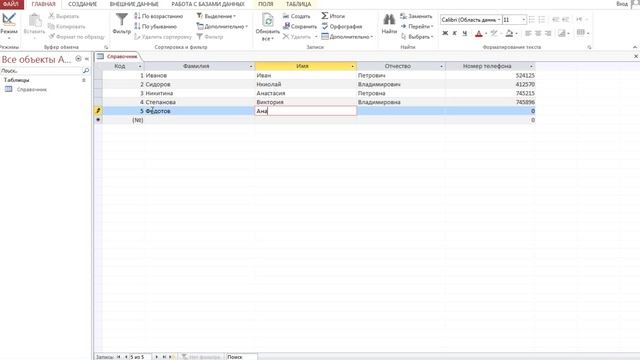Switch to the ТАБЛИЦА ribbon tab

tap(298, 4)
